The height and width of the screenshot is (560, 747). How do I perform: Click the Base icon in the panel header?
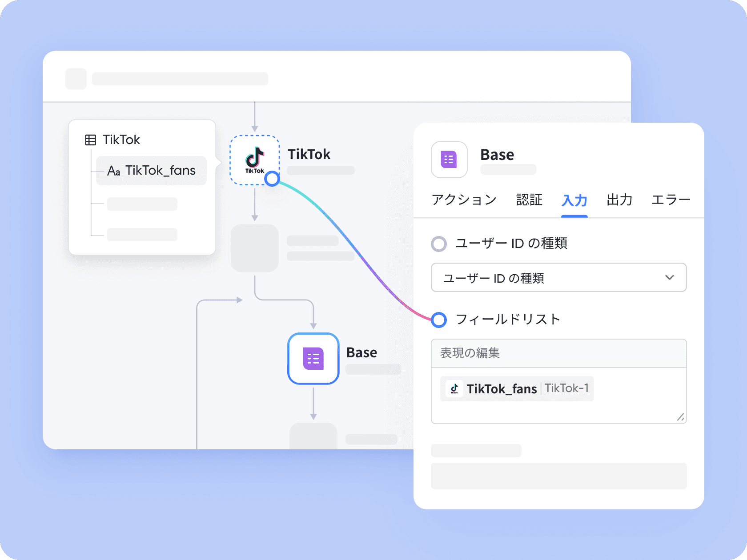[449, 160]
